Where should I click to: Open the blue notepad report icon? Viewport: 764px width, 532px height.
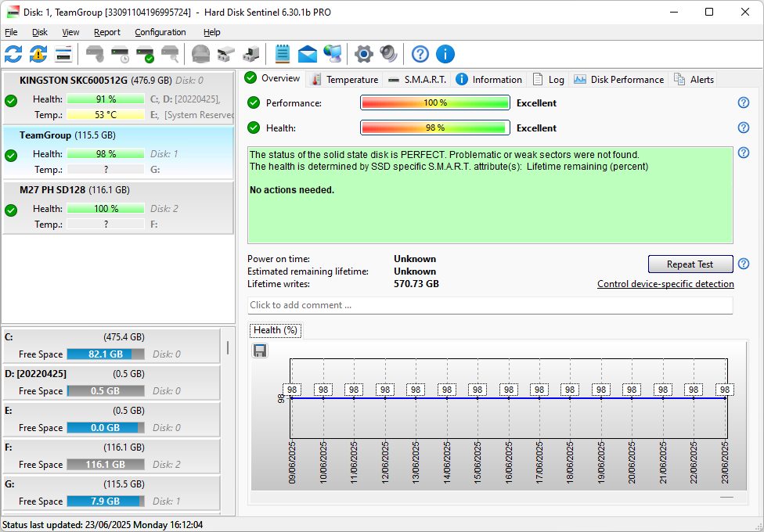[282, 54]
